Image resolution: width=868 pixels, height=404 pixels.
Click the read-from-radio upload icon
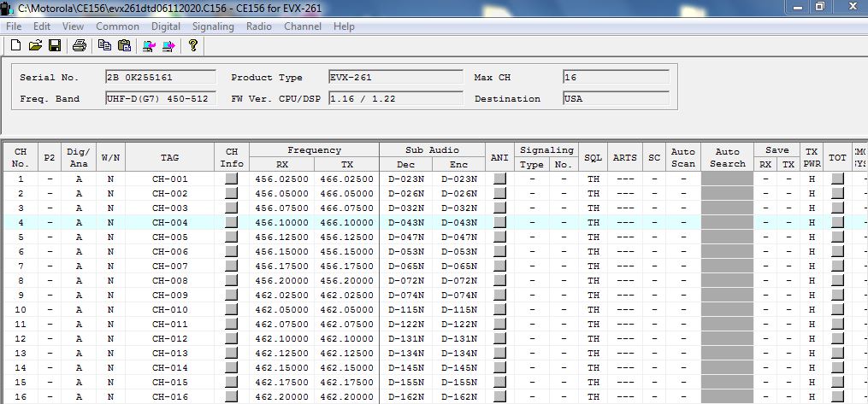149,45
